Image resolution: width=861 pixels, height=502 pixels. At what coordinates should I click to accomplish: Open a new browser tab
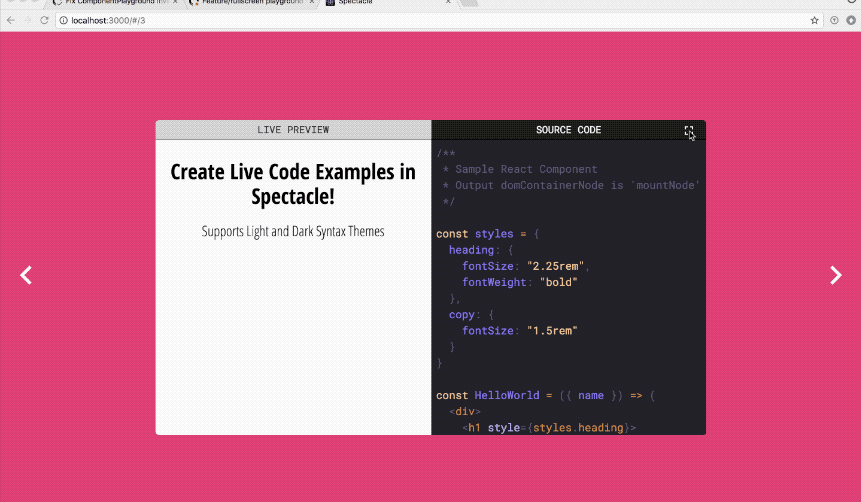click(x=469, y=3)
